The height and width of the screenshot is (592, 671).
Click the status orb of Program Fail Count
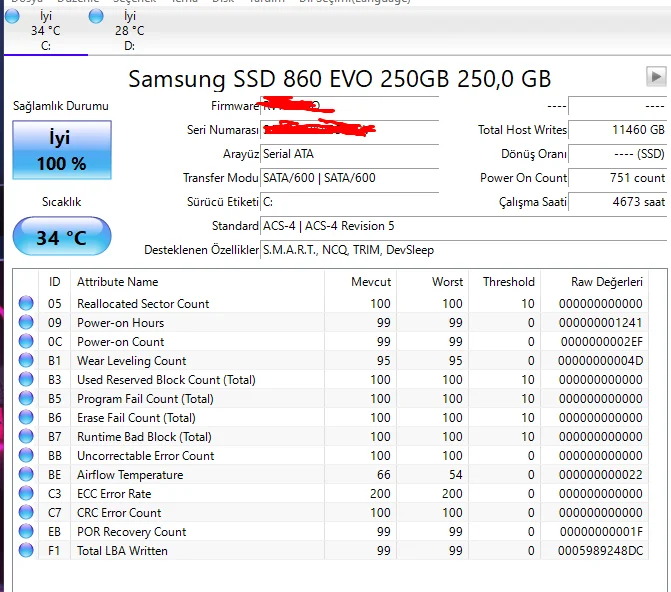coord(26,398)
